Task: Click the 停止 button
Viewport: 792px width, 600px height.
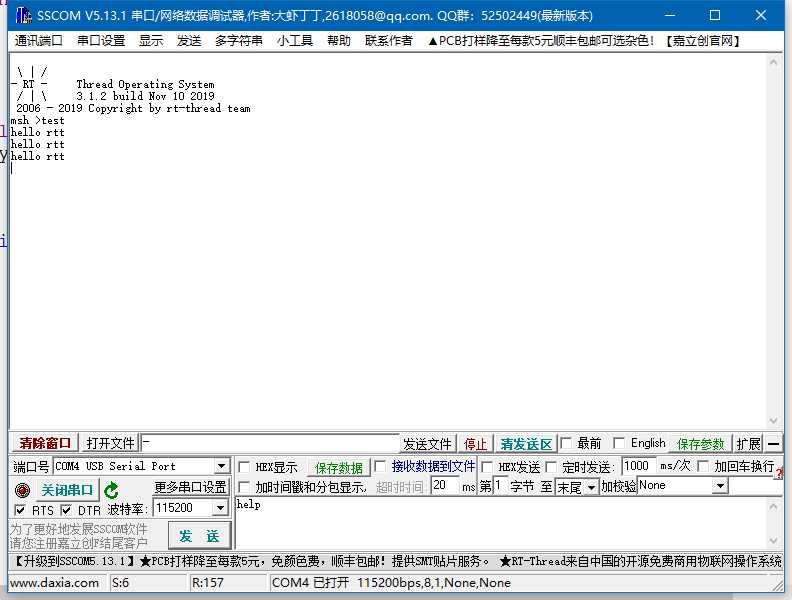Action: [x=475, y=444]
